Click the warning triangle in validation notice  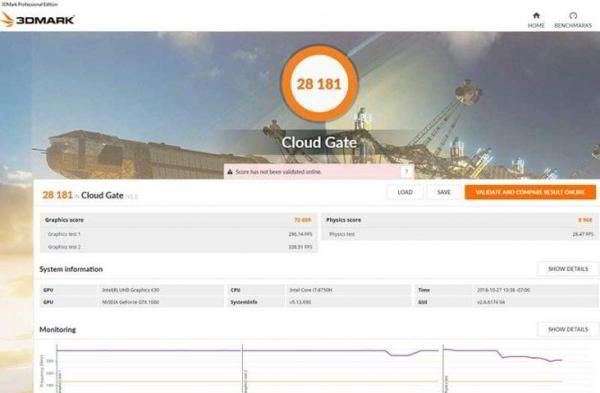point(230,172)
